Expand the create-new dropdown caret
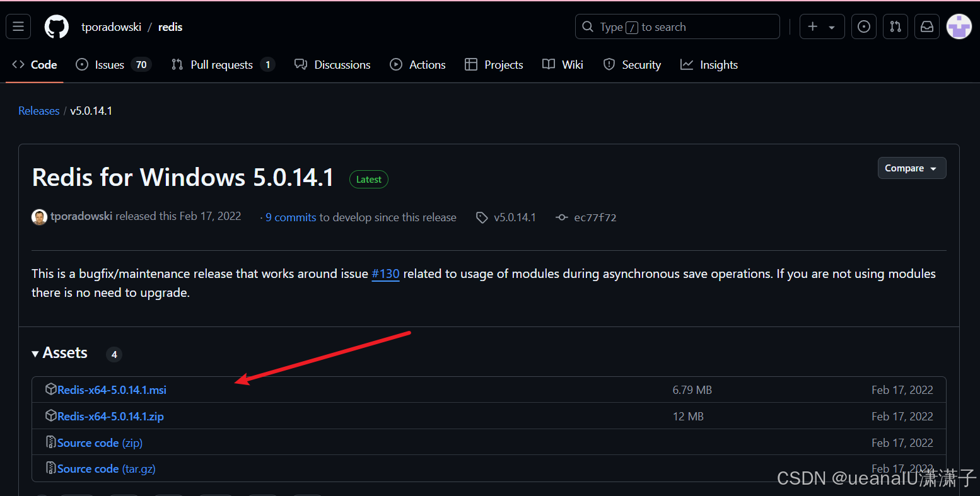Image resolution: width=980 pixels, height=496 pixels. pos(832,27)
